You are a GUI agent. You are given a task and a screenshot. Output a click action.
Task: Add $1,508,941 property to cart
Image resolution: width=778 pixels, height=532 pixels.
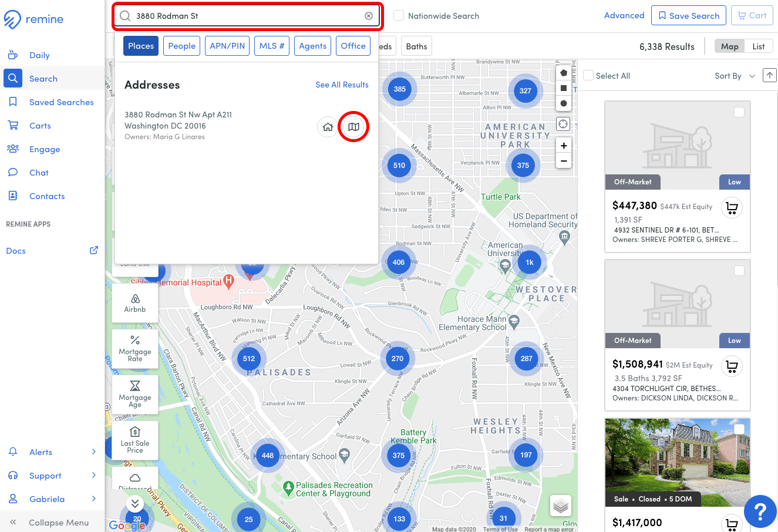point(732,366)
